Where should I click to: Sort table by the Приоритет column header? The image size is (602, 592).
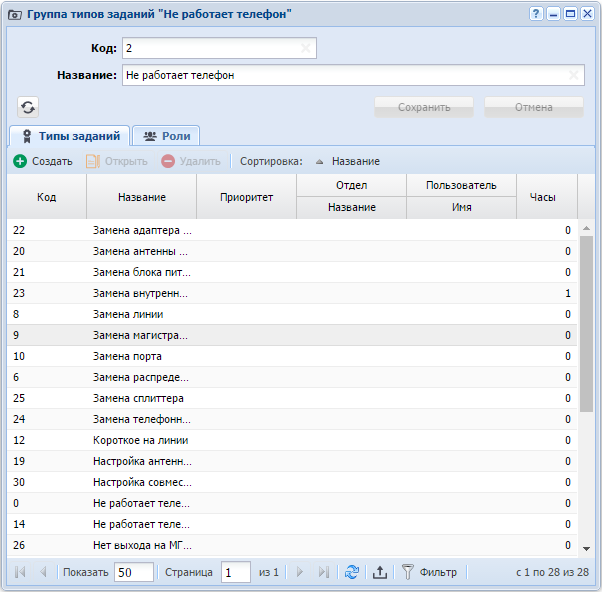pos(246,197)
